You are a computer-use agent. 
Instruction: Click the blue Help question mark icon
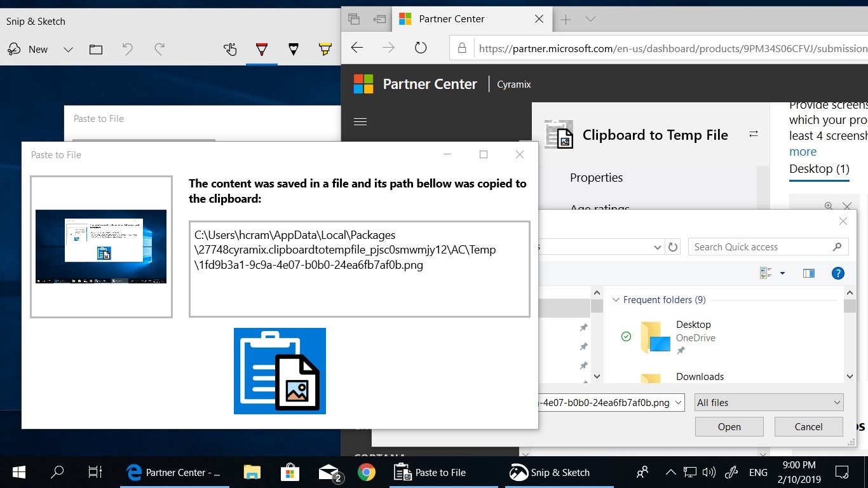(x=838, y=273)
